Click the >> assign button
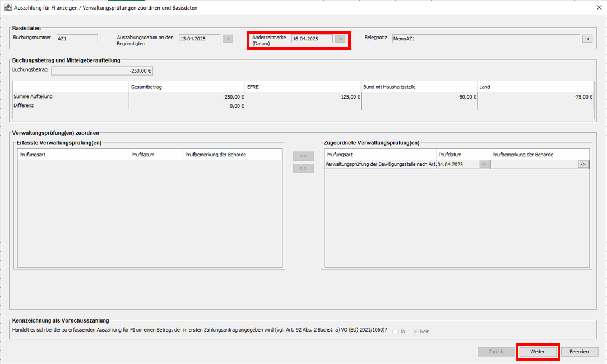Viewport: 607px width, 364px height. [303, 156]
